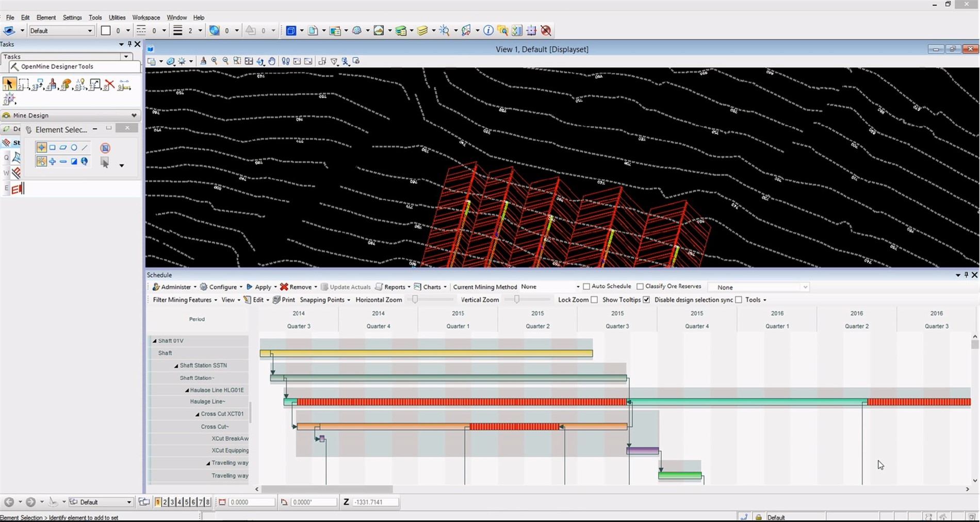Click the red cancel icon at toolbar end

pos(546,30)
